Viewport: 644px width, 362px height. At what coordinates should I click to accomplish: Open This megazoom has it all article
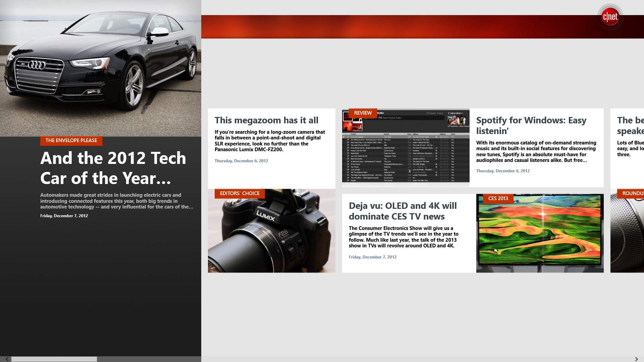click(266, 120)
